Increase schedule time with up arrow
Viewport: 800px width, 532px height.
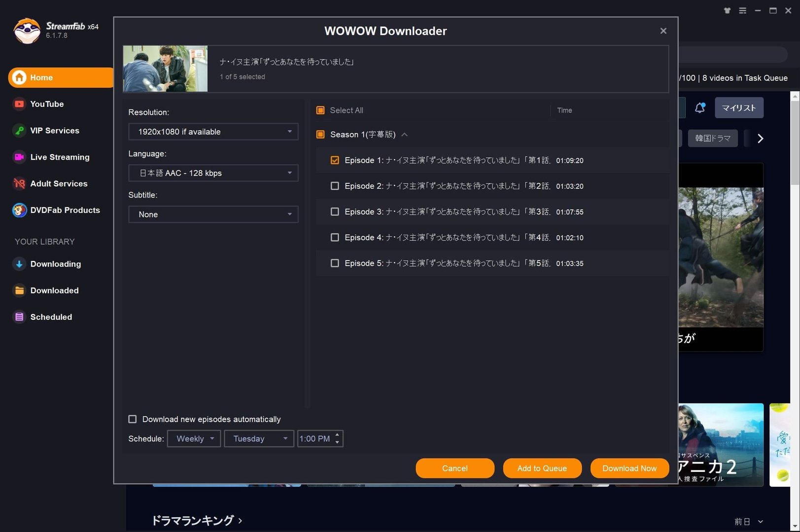coord(337,435)
